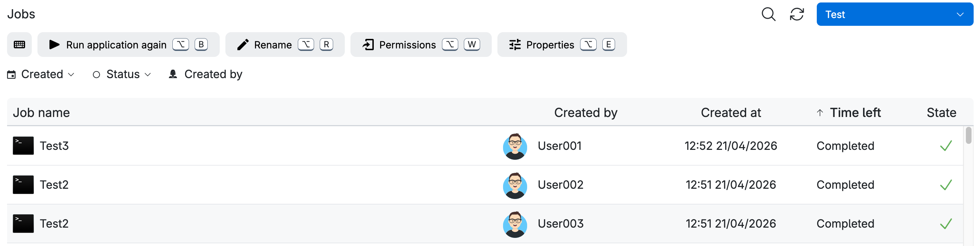Click User001's avatar
Screen dimensions: 980x246
[515, 146]
